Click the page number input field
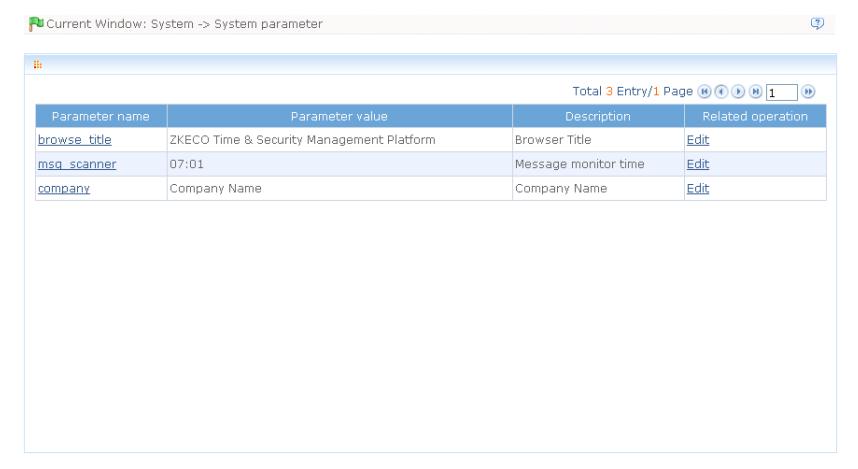858x469 pixels. point(781,92)
